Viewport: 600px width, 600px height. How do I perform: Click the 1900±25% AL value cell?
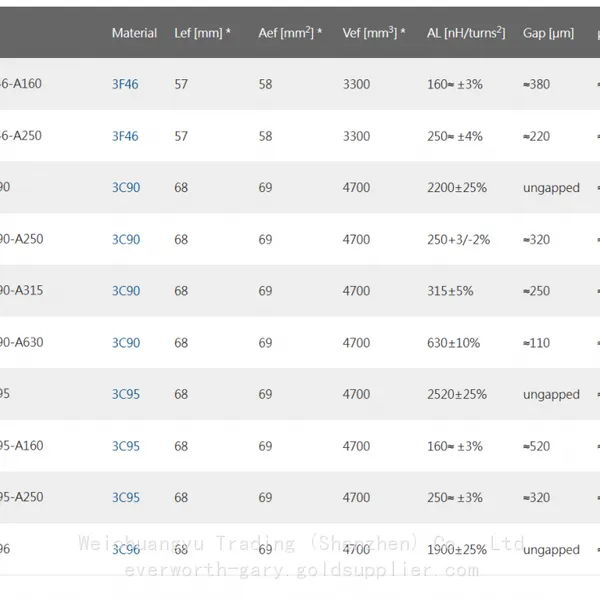coord(457,549)
